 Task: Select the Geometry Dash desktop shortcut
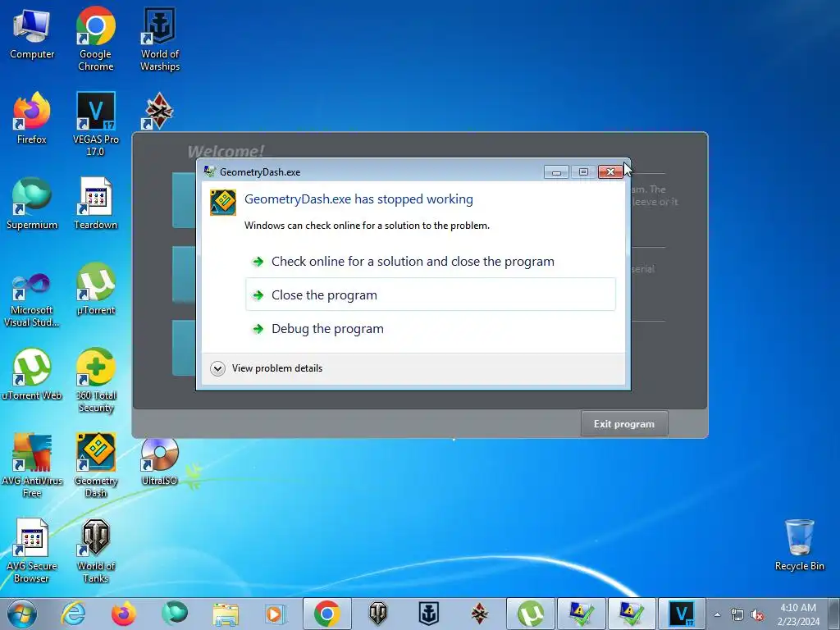(95, 466)
